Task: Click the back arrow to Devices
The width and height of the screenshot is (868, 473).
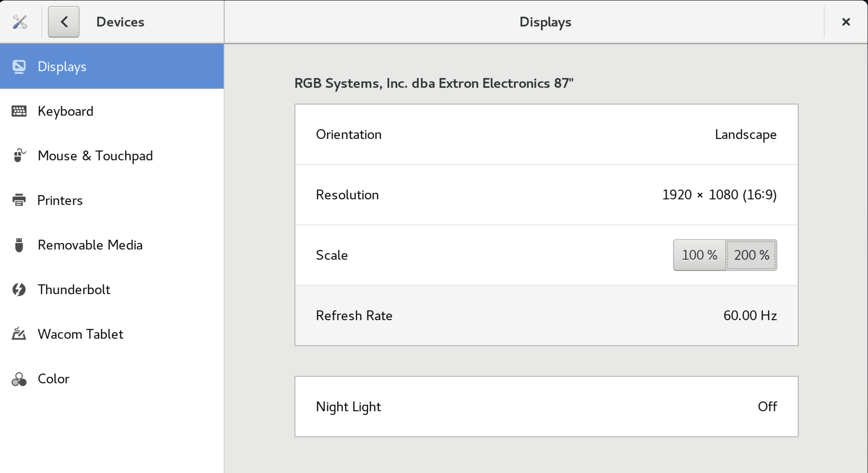Action: [63, 22]
